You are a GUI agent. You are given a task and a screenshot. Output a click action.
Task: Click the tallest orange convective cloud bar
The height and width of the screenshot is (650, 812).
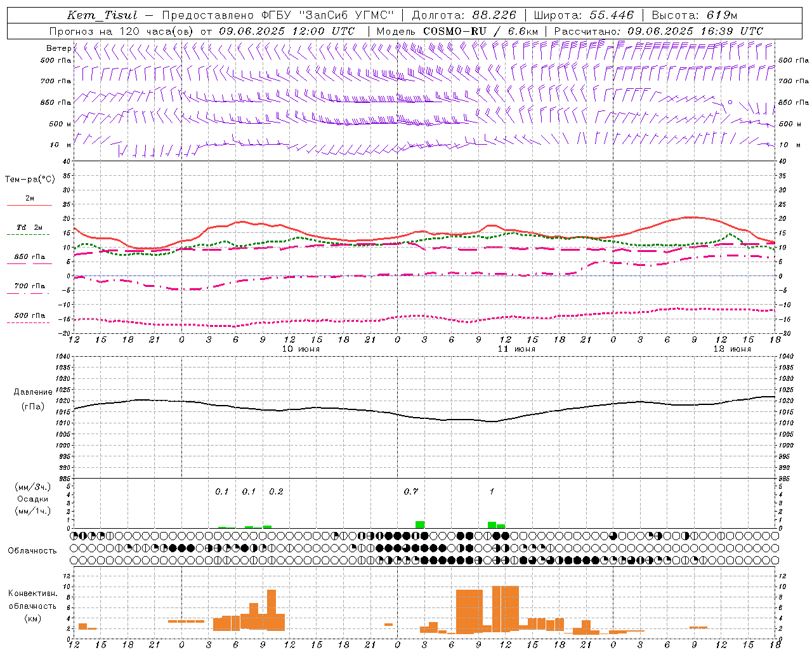tap(505, 609)
